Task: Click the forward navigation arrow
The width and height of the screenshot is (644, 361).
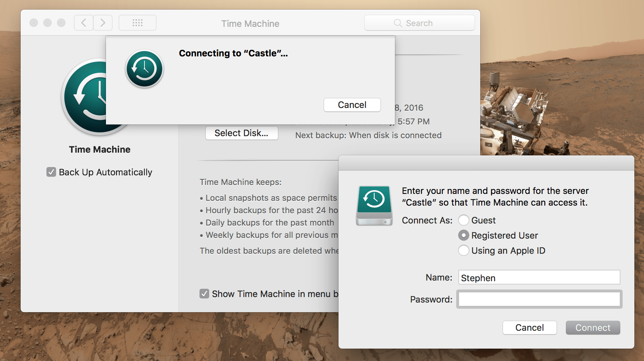Action: [103, 22]
